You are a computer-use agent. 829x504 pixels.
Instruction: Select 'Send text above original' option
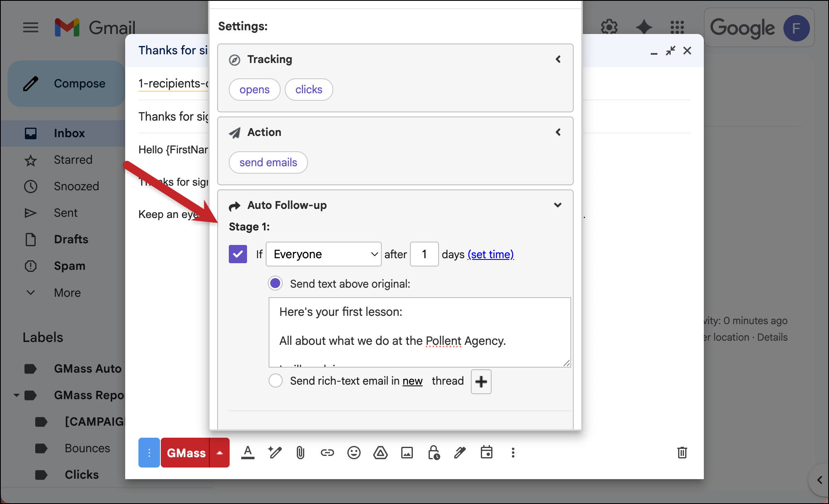click(276, 283)
